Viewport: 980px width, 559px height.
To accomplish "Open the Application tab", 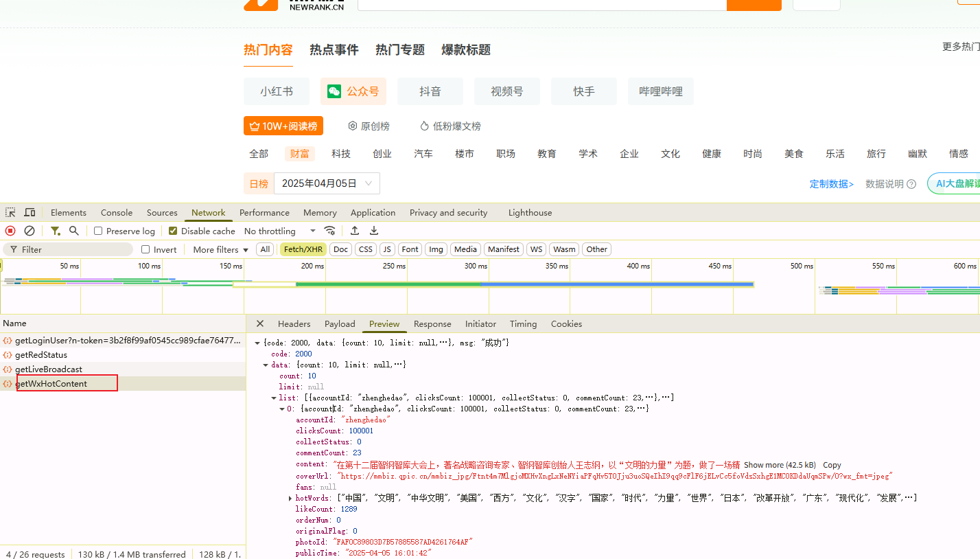I will coord(373,213).
